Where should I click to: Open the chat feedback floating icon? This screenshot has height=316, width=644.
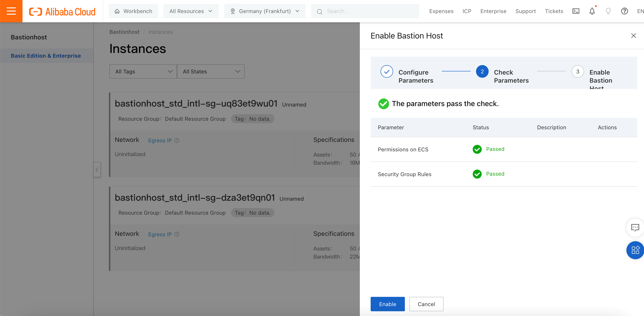(635, 227)
